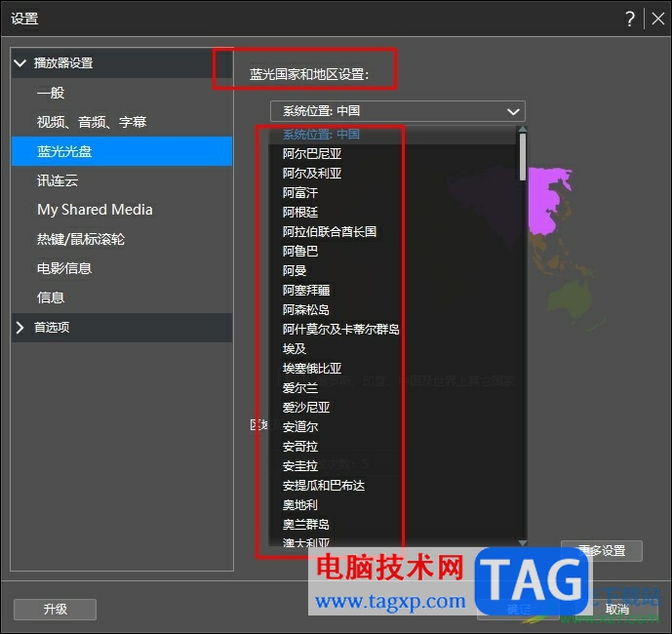This screenshot has height=634, width=672.
Task: Choose 安道尔 from the region list
Action: pos(393,427)
